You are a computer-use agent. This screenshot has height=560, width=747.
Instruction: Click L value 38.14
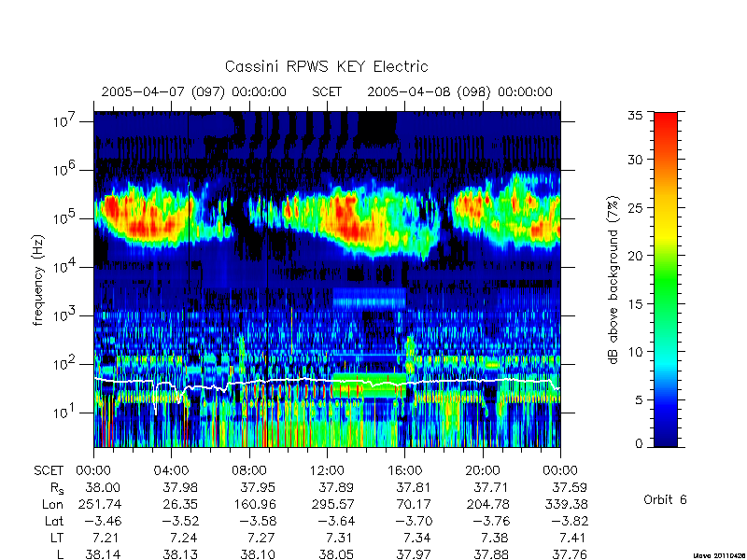103,554
